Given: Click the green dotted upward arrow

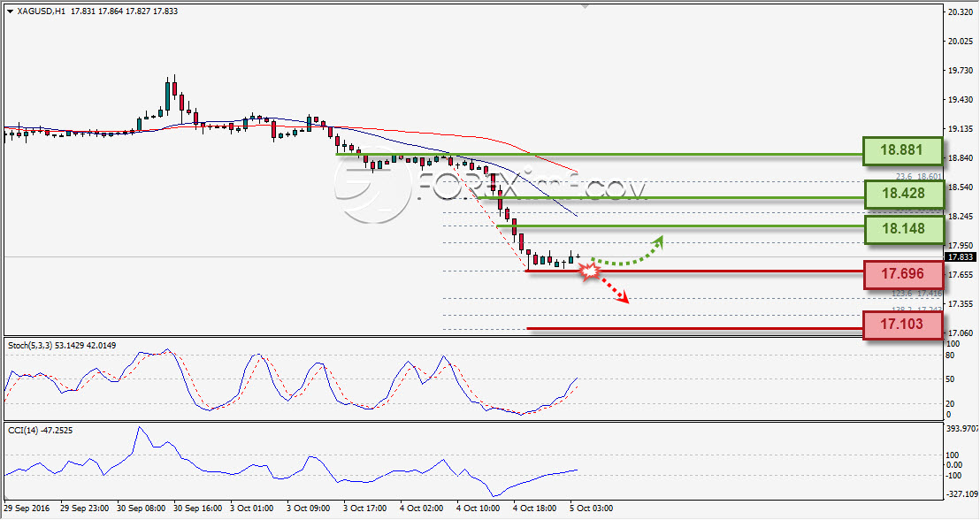Looking at the screenshot, I should [627, 251].
